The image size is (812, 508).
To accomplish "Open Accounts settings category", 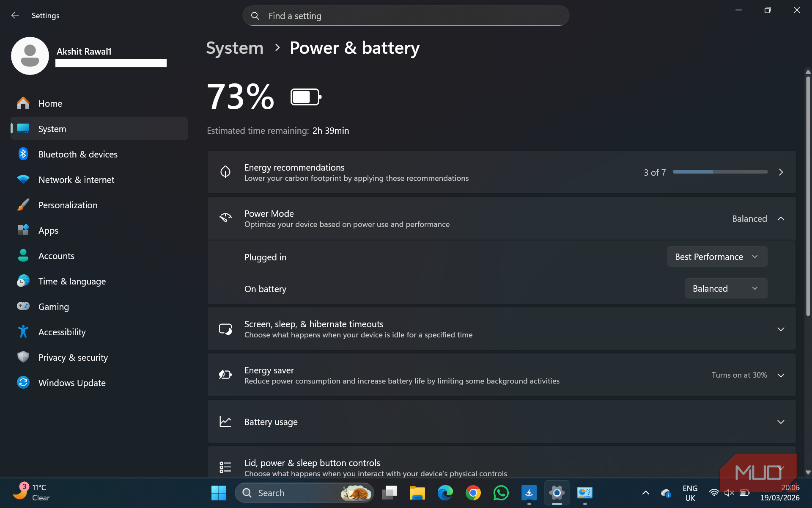I will tap(99, 256).
